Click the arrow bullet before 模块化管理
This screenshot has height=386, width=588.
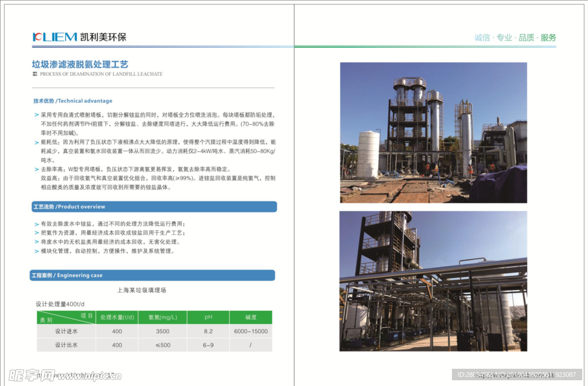tap(37, 252)
